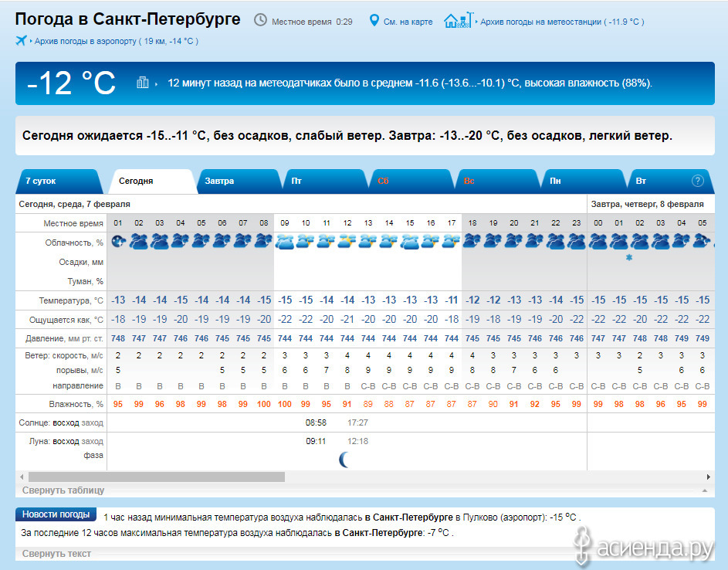Open Архив погоды в аэропорту link
The height and width of the screenshot is (570, 728).
click(117, 42)
